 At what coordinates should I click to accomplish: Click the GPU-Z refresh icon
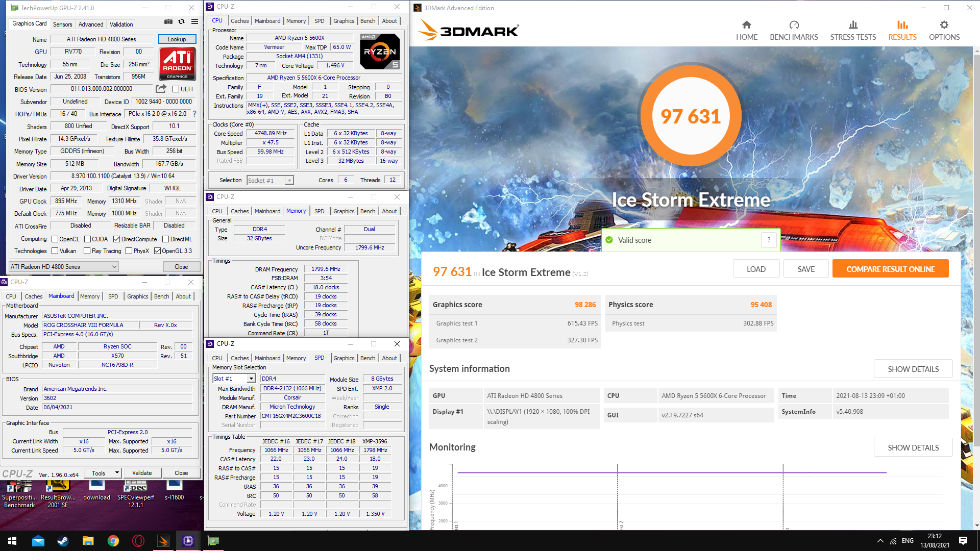(x=181, y=21)
